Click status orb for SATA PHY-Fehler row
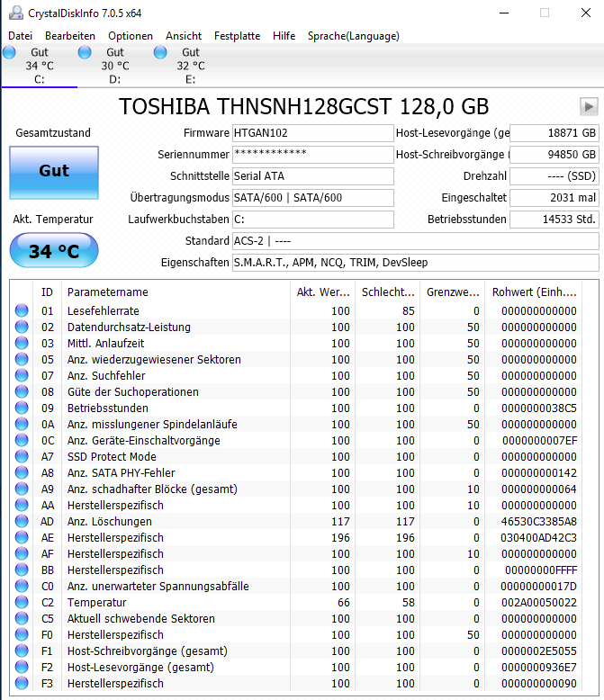This screenshot has width=604, height=700. coord(22,472)
